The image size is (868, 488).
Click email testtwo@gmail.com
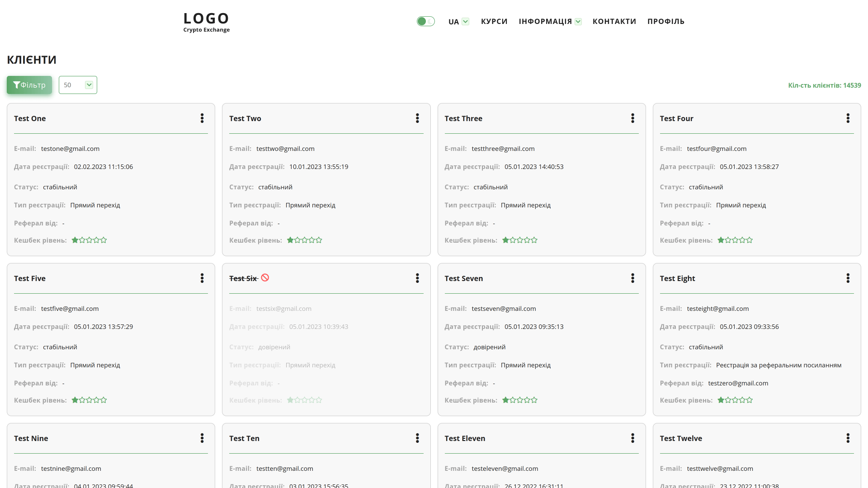(285, 149)
